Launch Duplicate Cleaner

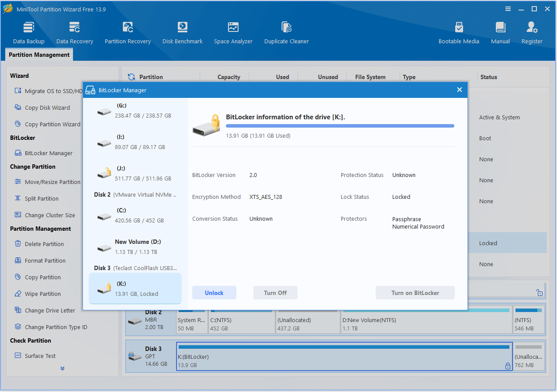click(x=287, y=33)
